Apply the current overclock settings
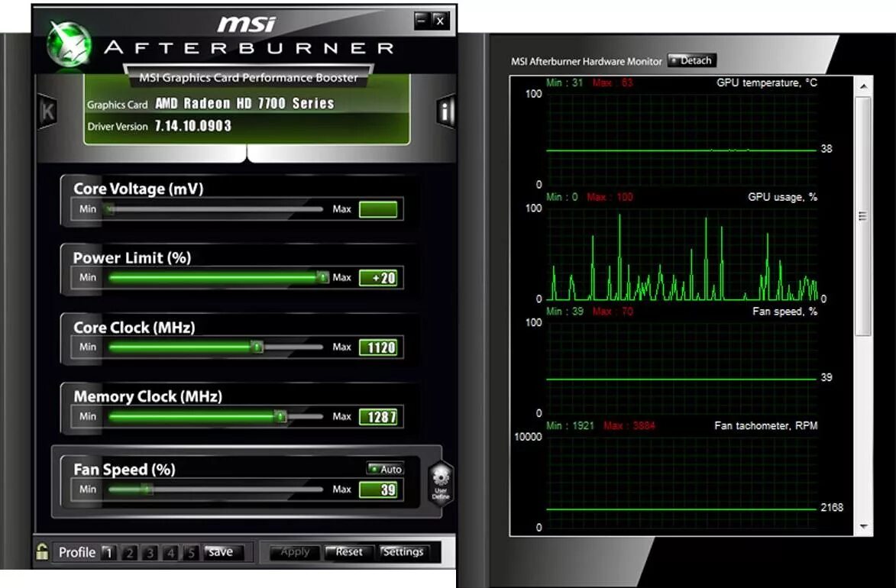 click(295, 552)
